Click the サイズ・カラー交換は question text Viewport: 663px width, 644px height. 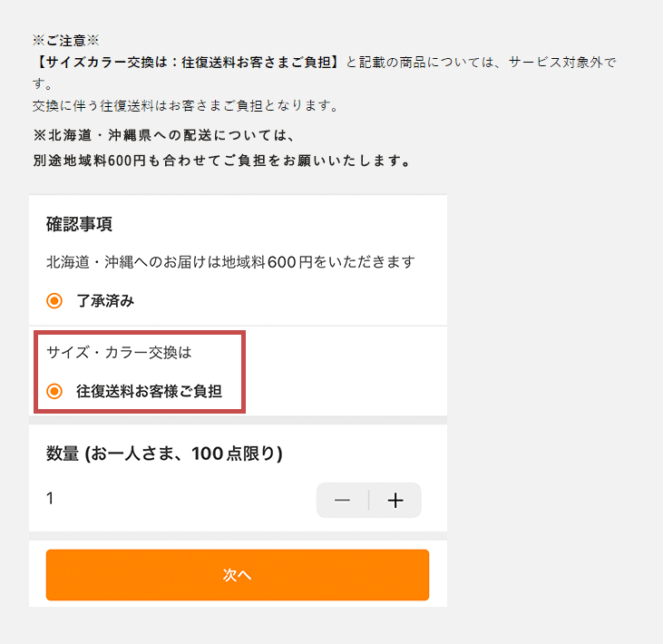tap(119, 352)
